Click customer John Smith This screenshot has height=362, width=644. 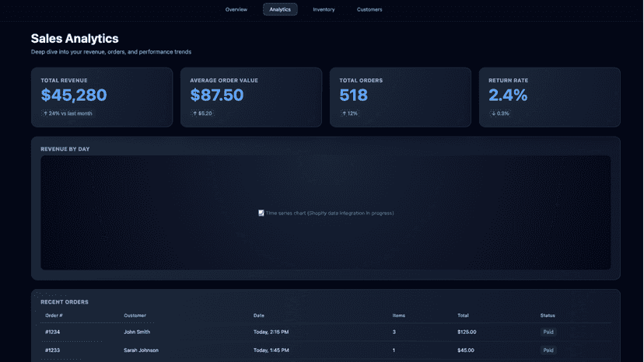click(137, 332)
